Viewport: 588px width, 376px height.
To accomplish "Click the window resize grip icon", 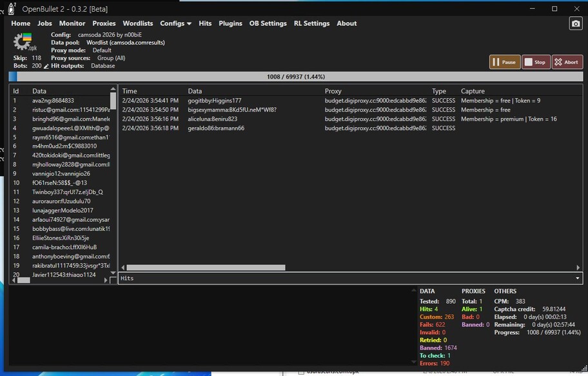I will click(584, 368).
